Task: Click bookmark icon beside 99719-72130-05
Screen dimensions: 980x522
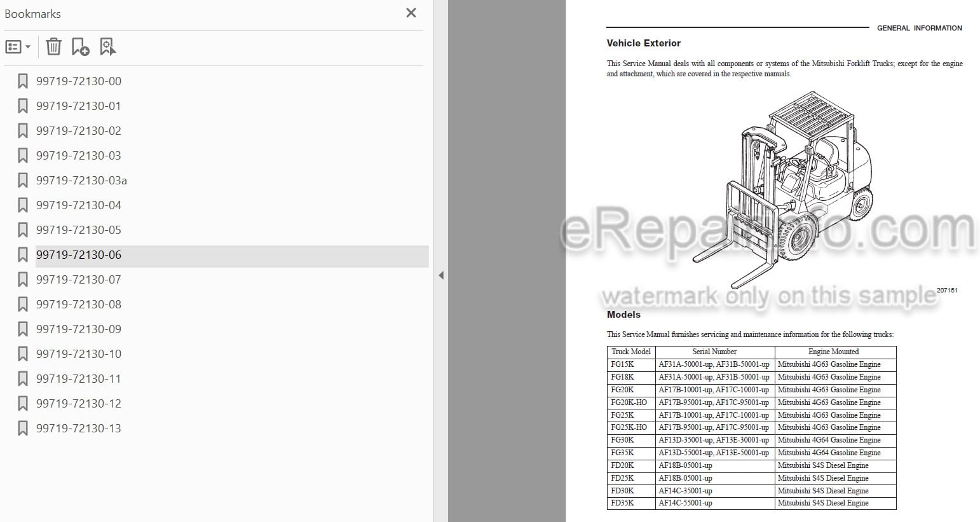Action: click(23, 230)
